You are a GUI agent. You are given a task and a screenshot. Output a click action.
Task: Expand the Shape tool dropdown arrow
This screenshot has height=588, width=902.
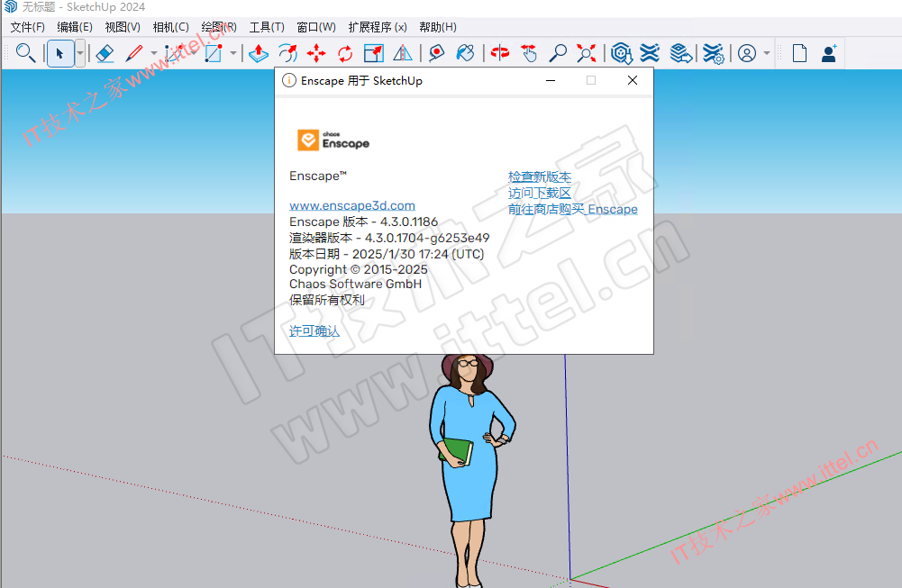coord(233,53)
